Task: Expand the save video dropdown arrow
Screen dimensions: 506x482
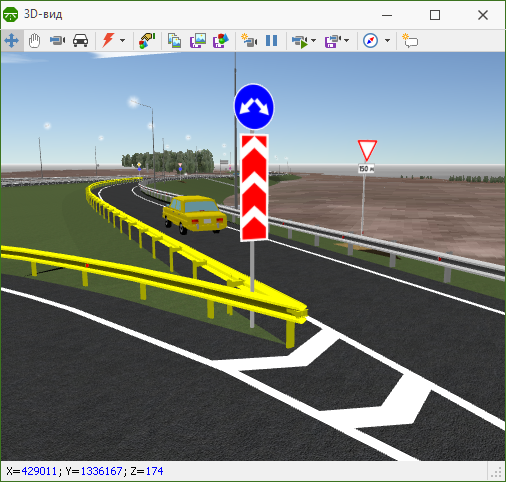Action: (347, 41)
